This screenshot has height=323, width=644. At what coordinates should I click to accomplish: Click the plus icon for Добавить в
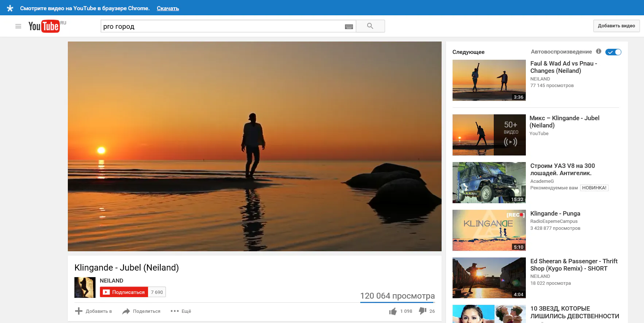pyautogui.click(x=79, y=311)
